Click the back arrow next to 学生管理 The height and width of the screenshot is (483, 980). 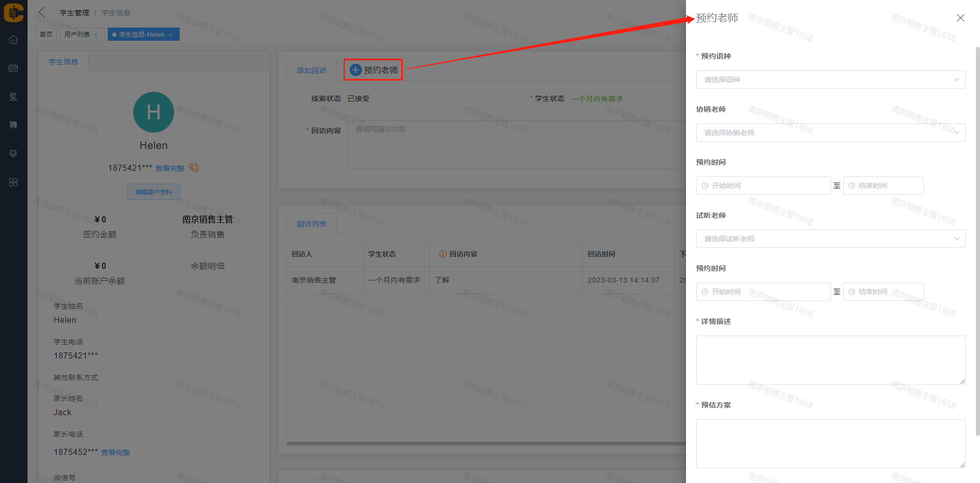click(42, 12)
